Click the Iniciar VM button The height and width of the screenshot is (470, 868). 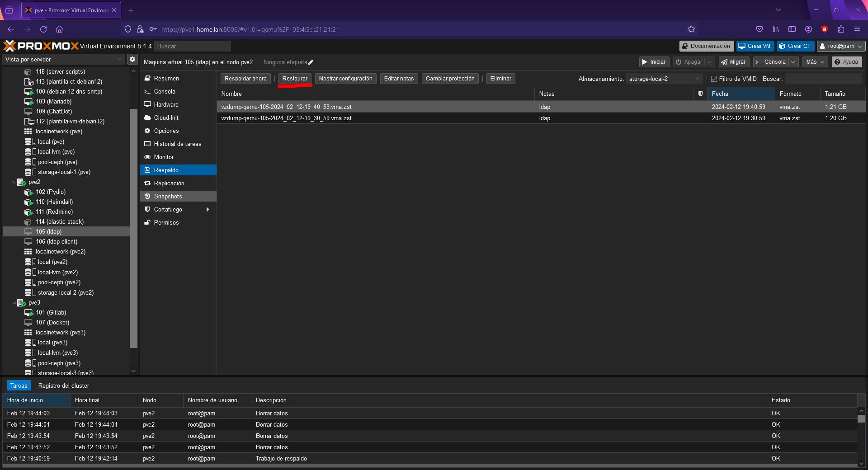click(x=654, y=62)
